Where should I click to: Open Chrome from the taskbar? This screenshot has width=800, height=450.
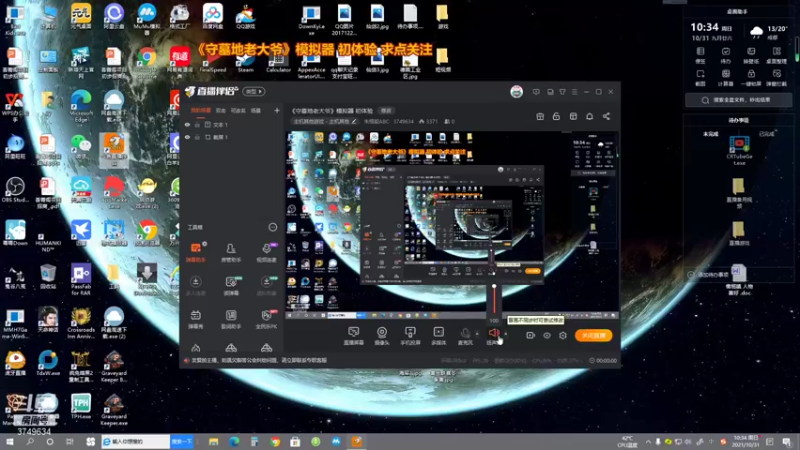pos(275,441)
